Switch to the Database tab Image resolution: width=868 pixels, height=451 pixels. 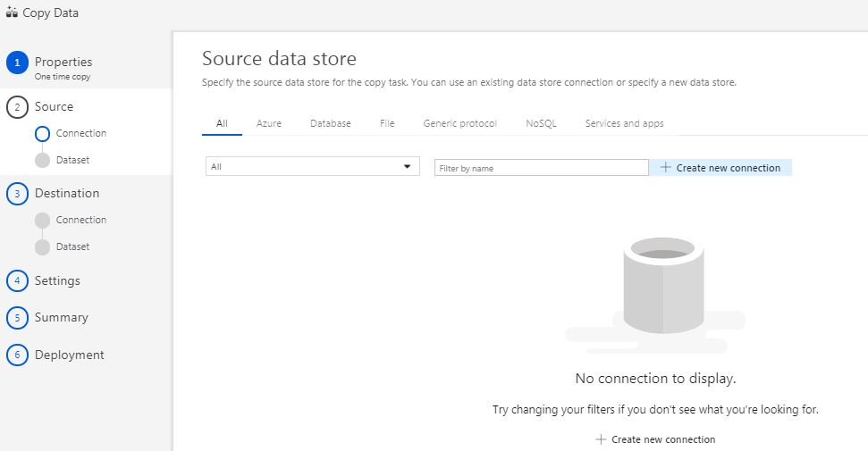tap(331, 123)
